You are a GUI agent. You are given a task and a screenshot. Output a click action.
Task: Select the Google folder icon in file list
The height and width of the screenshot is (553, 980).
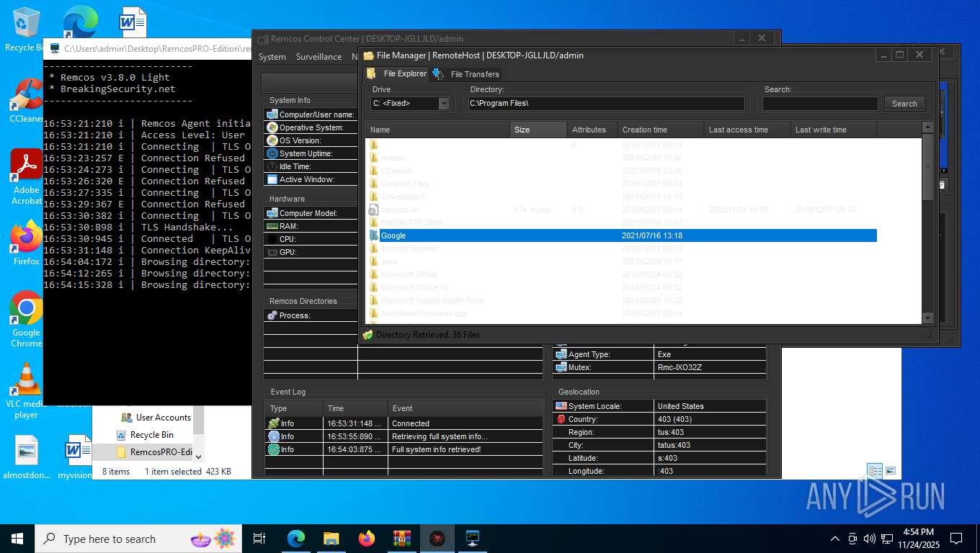click(373, 235)
